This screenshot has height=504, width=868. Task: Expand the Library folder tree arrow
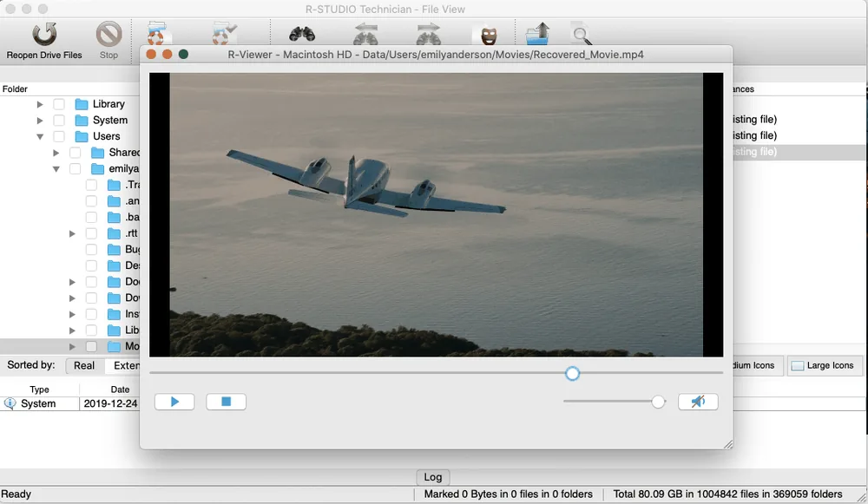40,104
